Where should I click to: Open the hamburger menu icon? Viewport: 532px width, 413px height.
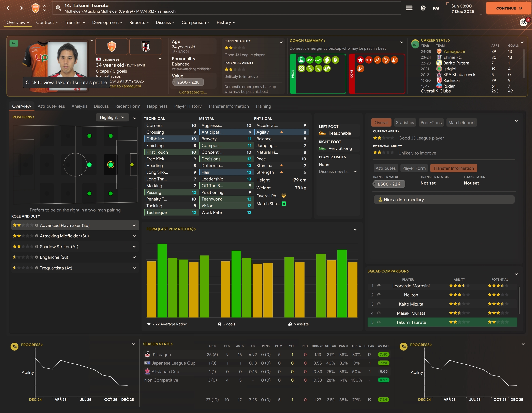409,8
